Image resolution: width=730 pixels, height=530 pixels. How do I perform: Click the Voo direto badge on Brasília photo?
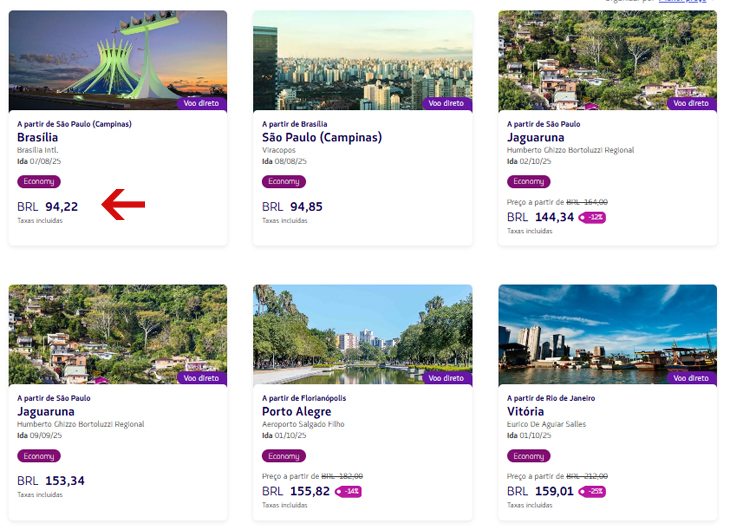click(x=202, y=103)
